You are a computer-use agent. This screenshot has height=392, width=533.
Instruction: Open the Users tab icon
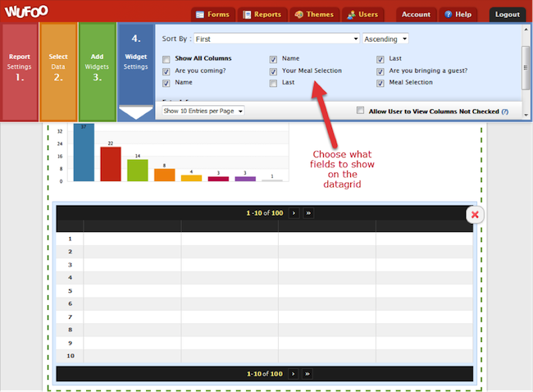tap(351, 15)
